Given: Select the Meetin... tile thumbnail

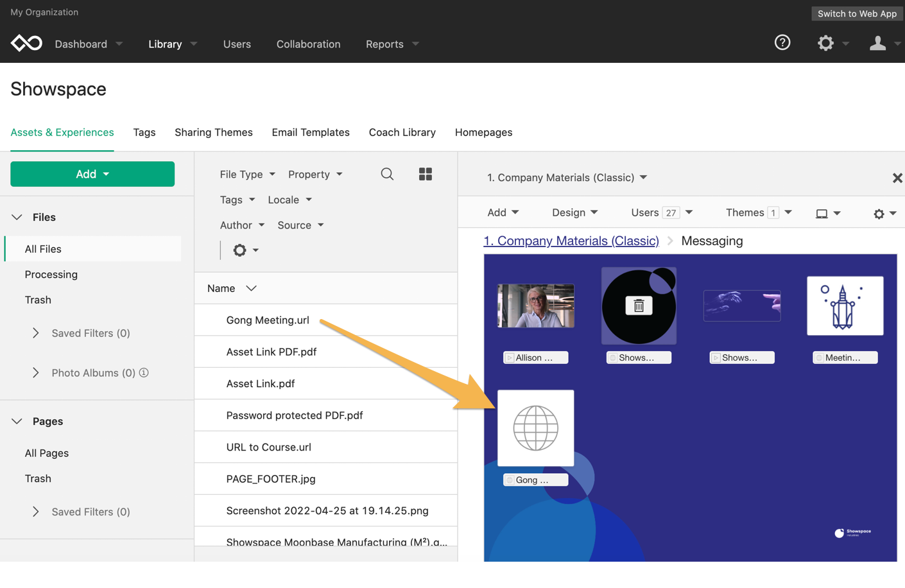Looking at the screenshot, I should tap(845, 306).
